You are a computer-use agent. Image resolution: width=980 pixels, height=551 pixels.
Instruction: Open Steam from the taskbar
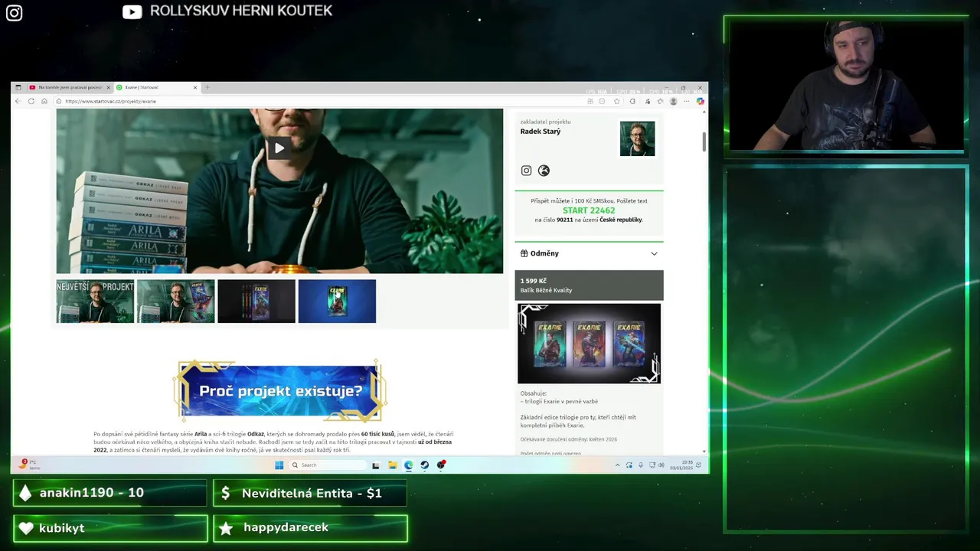(424, 465)
